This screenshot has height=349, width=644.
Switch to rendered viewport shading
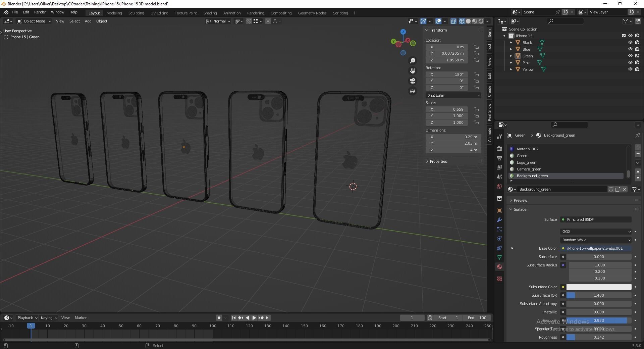click(x=481, y=21)
